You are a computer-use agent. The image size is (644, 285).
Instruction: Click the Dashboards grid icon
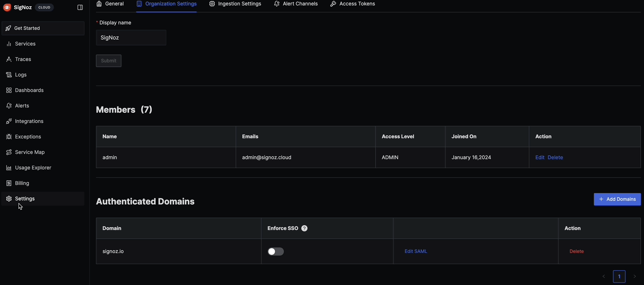coord(9,90)
